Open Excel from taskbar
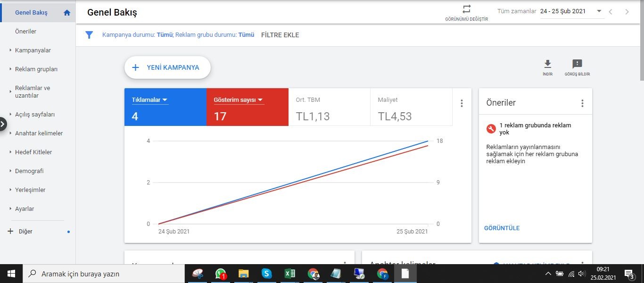 (290, 274)
